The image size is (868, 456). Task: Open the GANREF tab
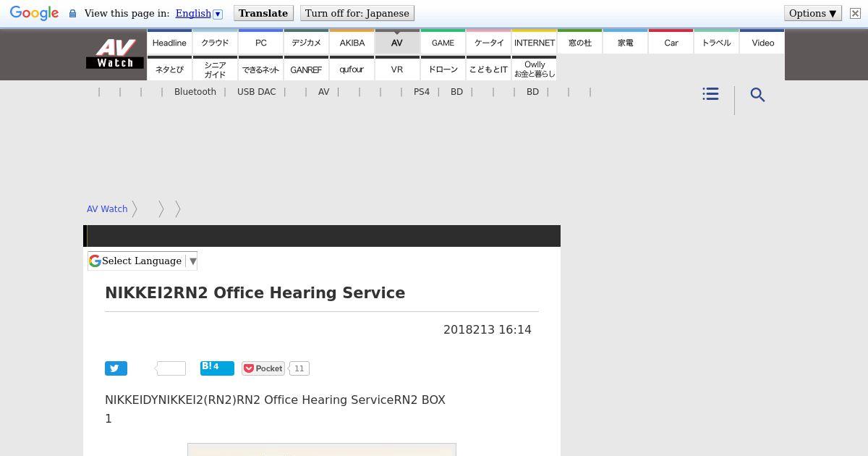(306, 69)
